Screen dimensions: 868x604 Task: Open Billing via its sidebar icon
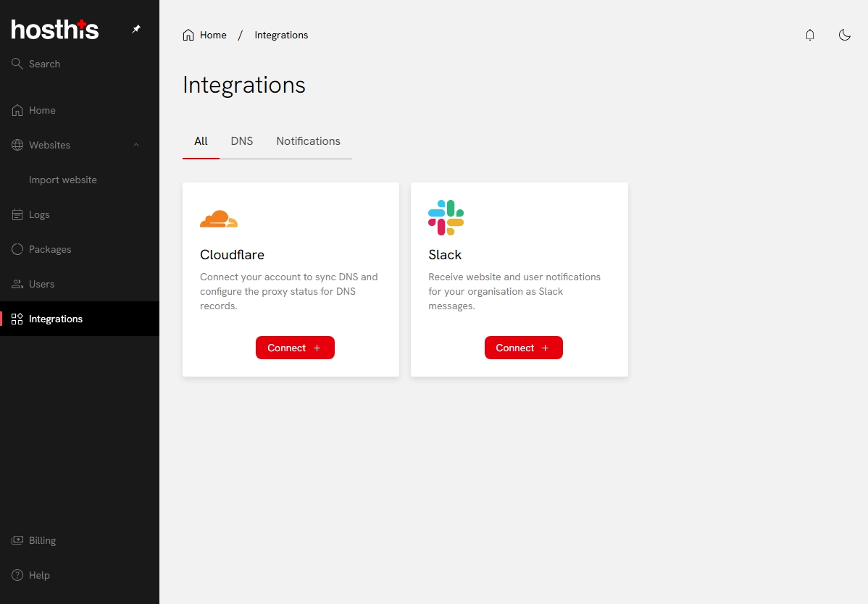pyautogui.click(x=17, y=540)
